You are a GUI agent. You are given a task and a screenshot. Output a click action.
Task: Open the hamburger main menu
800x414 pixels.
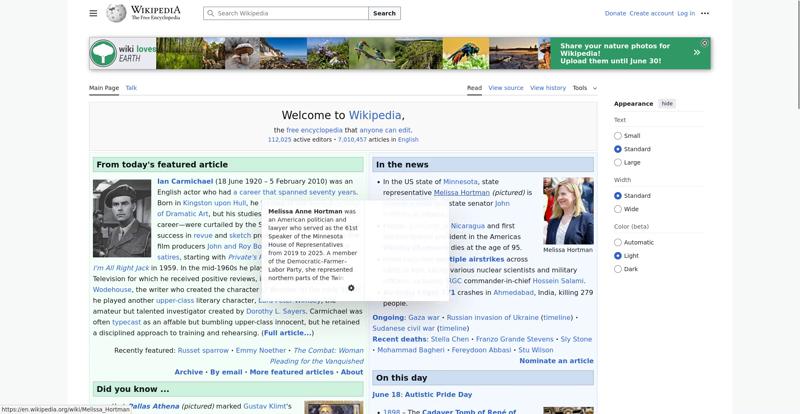93,13
